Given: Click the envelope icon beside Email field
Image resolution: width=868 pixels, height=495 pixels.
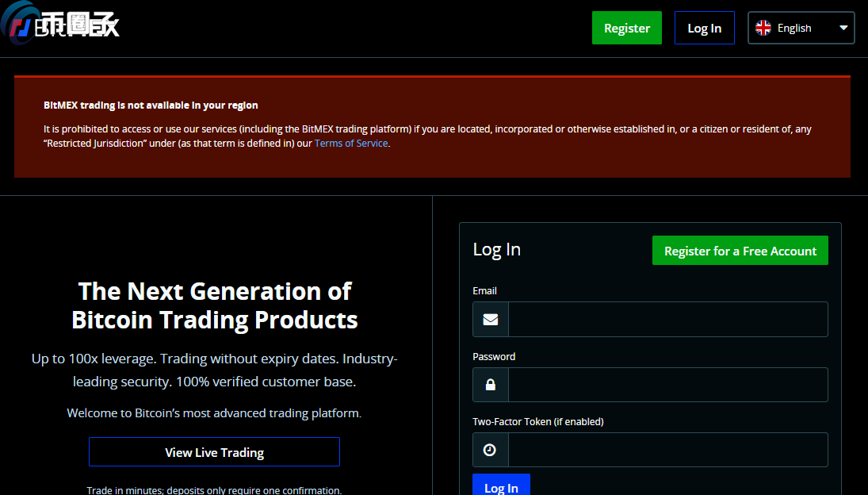Looking at the screenshot, I should [x=491, y=319].
